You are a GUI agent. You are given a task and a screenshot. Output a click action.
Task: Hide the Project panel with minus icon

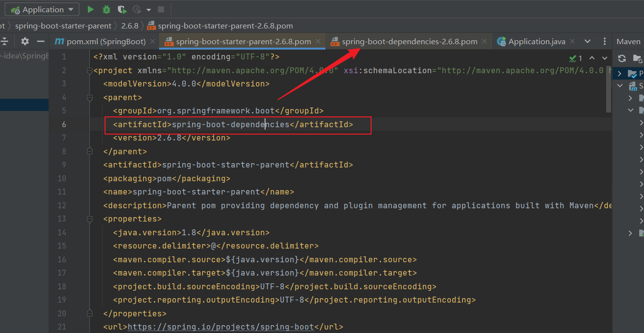[41, 41]
